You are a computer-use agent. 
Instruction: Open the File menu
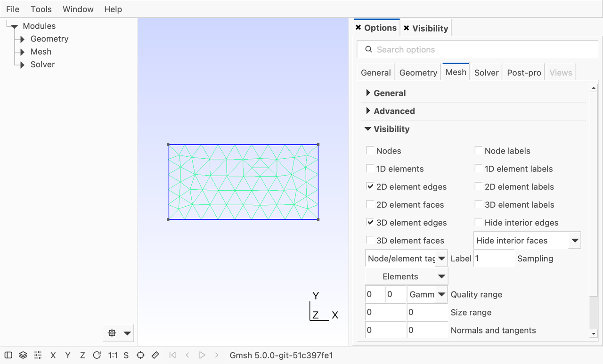click(13, 9)
